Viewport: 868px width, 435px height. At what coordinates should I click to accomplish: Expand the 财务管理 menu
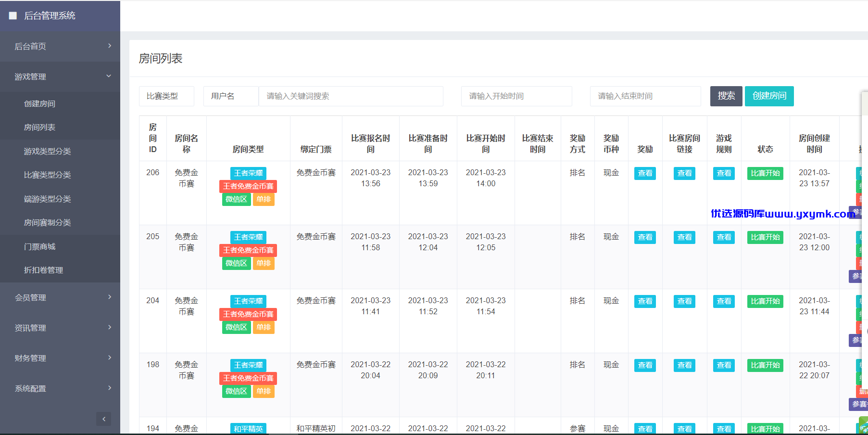[60, 358]
